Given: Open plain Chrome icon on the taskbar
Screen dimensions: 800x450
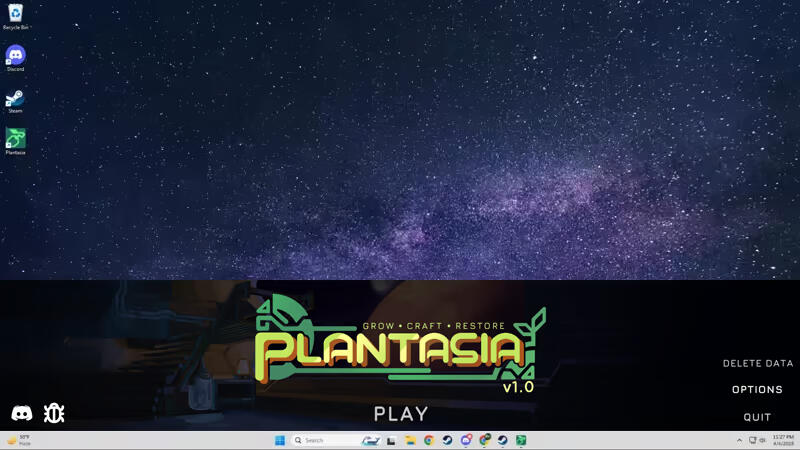Looking at the screenshot, I should tap(429, 440).
